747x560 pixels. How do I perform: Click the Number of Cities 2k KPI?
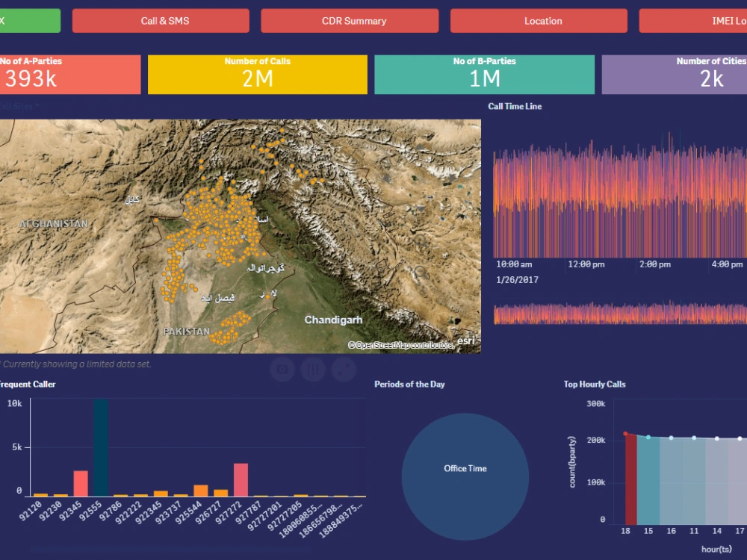pos(675,74)
